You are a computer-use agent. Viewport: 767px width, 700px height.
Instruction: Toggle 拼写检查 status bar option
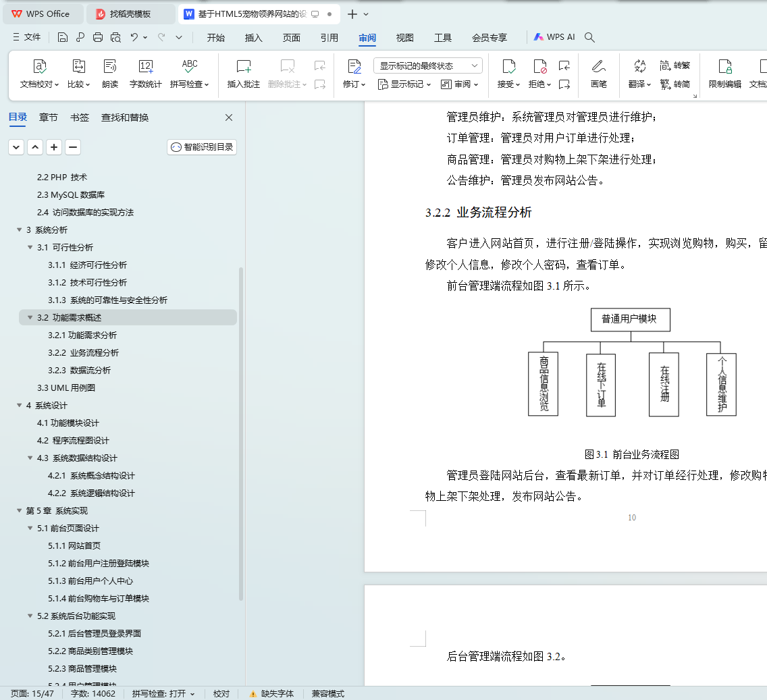point(163,694)
